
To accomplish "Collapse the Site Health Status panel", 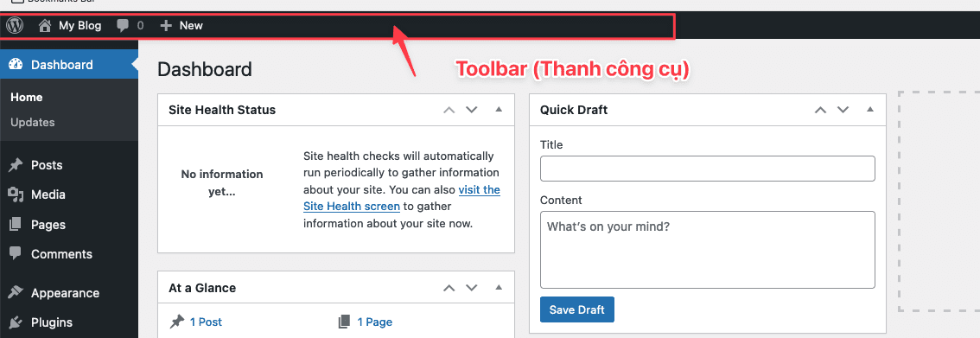I will (x=499, y=109).
